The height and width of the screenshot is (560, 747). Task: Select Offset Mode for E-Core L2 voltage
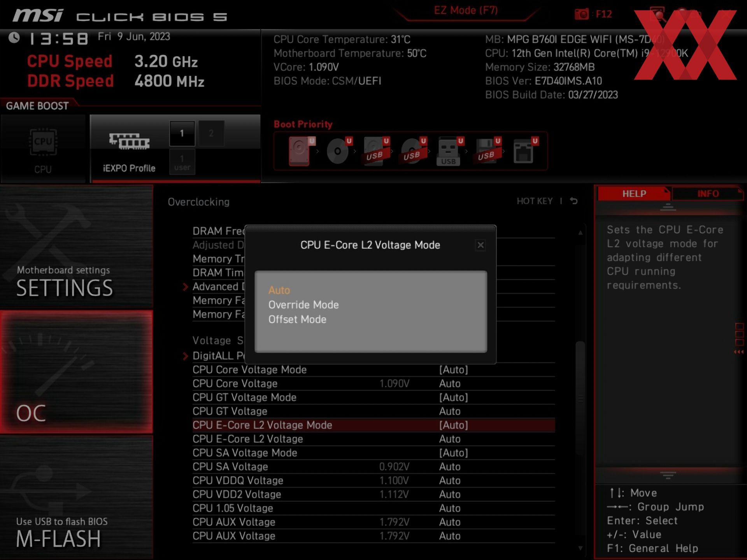point(297,319)
